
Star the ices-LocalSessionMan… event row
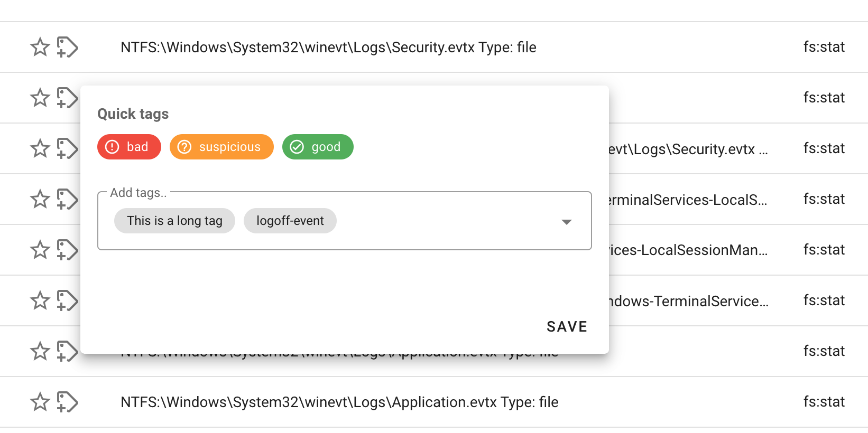tap(40, 250)
